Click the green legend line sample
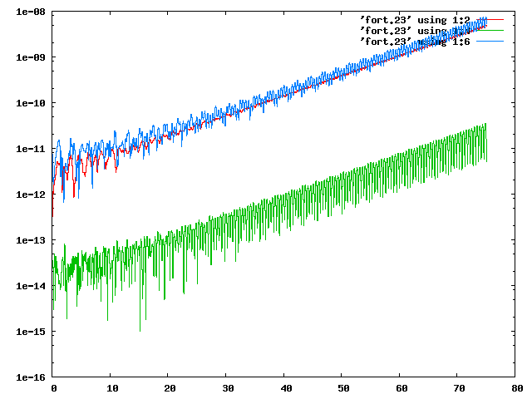This screenshot has width=532, height=399. coord(490,31)
